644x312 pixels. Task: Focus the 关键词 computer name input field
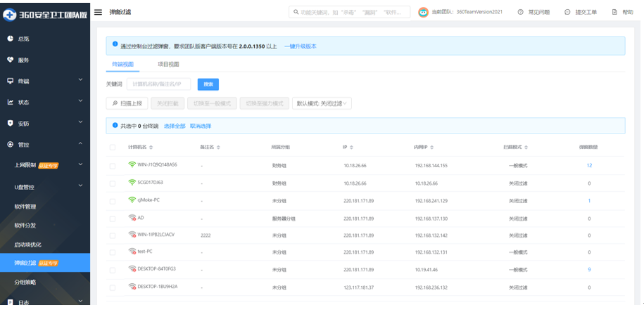click(x=158, y=84)
